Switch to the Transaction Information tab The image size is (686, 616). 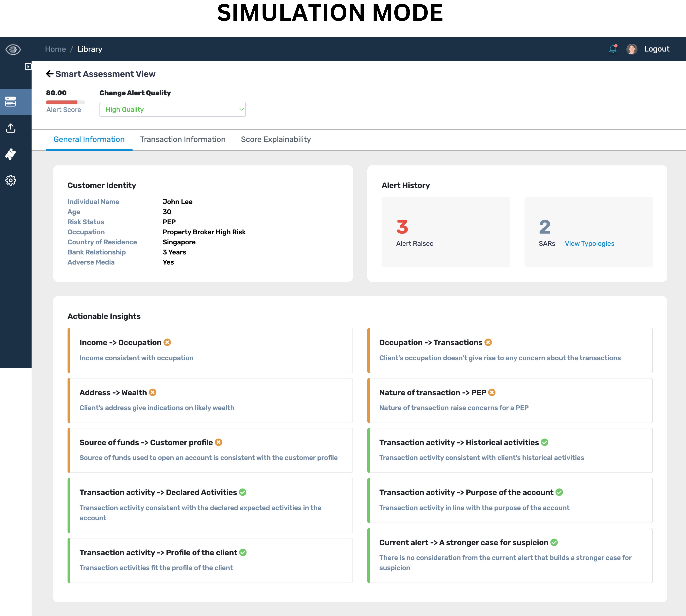pyautogui.click(x=183, y=140)
